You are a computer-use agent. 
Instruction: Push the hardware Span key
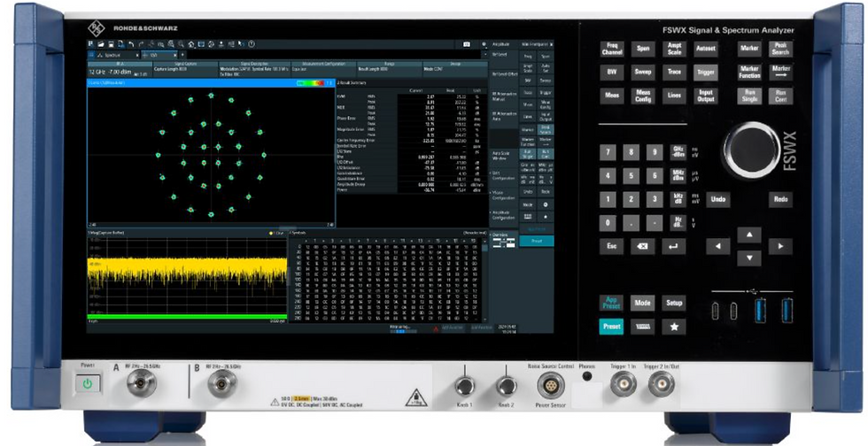click(643, 49)
